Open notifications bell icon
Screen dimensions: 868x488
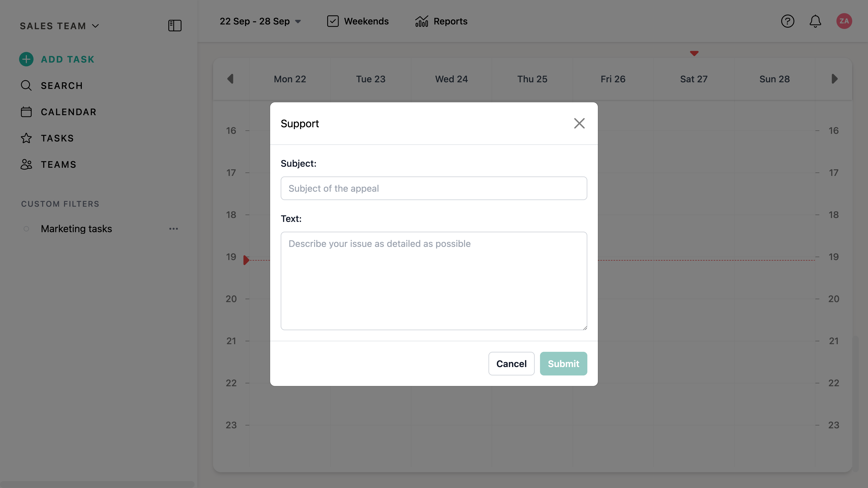815,21
